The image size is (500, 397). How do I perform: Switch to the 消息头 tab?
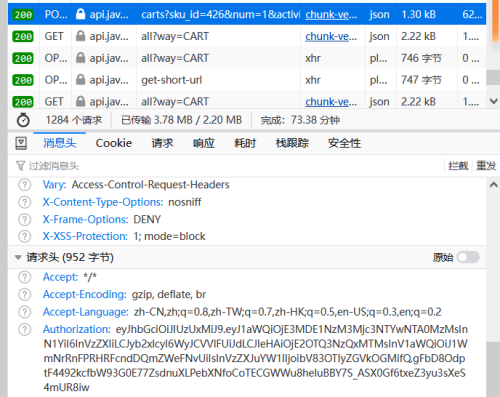60,143
